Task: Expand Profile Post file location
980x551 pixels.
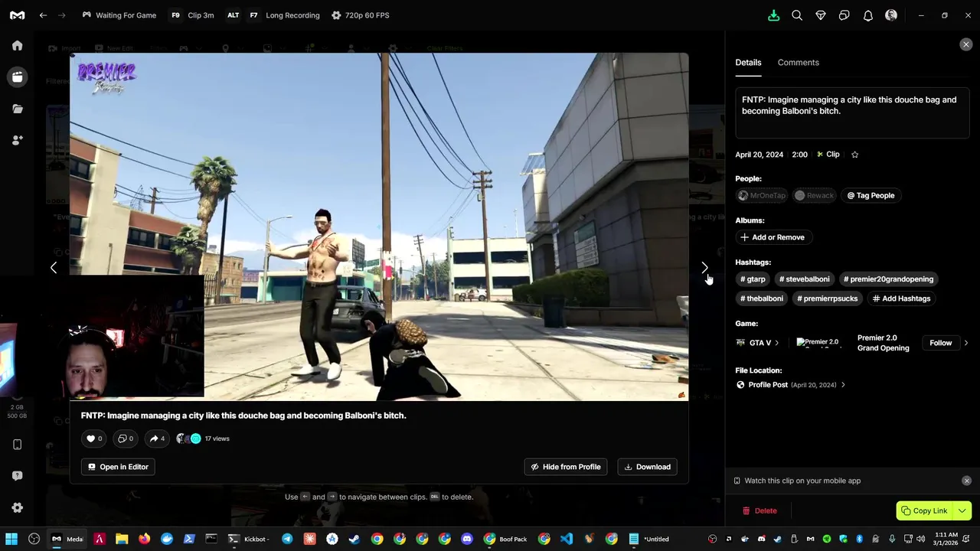Action: (843, 385)
